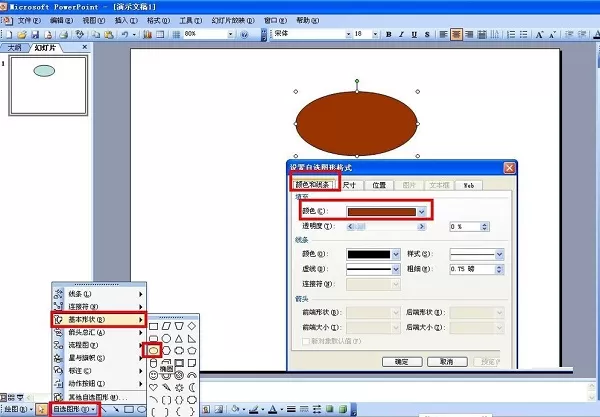Screen dimensions: 600x417
Task: Click the Fill Color bucket icon
Action: tap(235, 409)
